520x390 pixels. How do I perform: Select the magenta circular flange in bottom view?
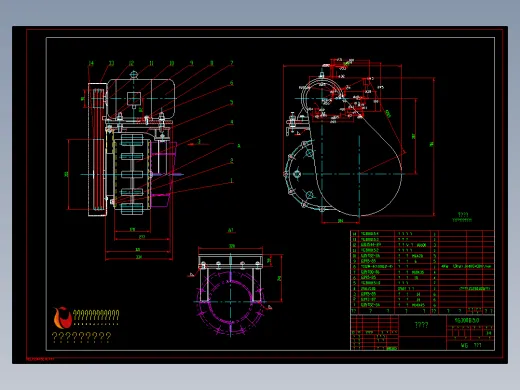pos(230,302)
